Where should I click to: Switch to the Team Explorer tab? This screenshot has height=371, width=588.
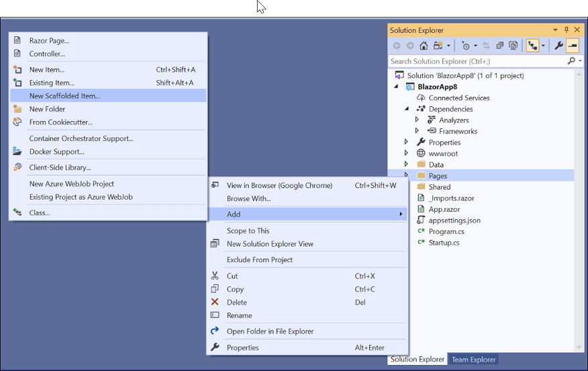coord(473,360)
